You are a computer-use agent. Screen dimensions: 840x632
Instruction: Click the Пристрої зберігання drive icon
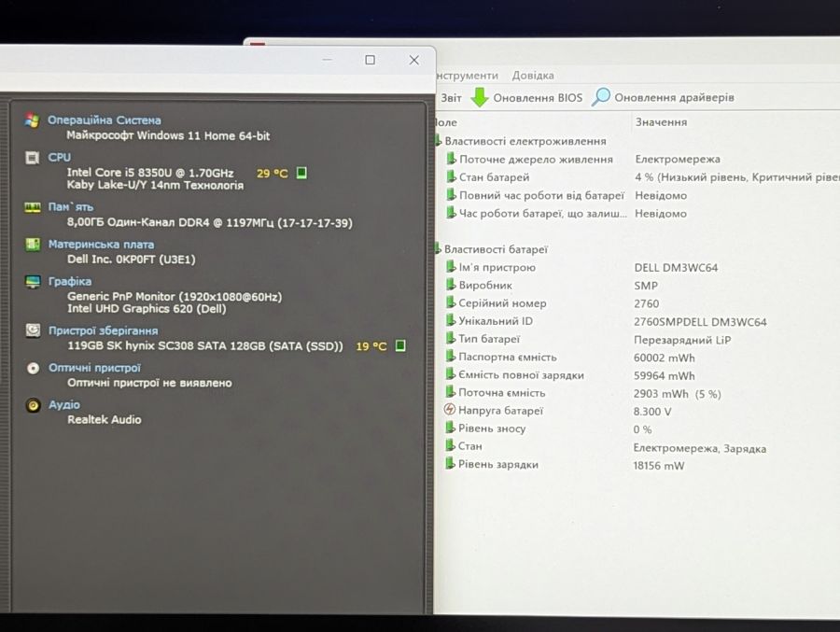(34, 330)
